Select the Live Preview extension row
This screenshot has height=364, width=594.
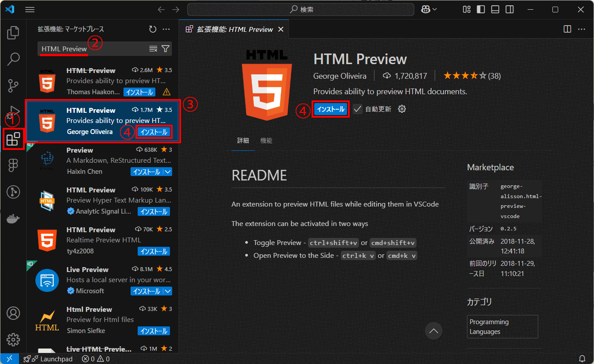pos(102,280)
